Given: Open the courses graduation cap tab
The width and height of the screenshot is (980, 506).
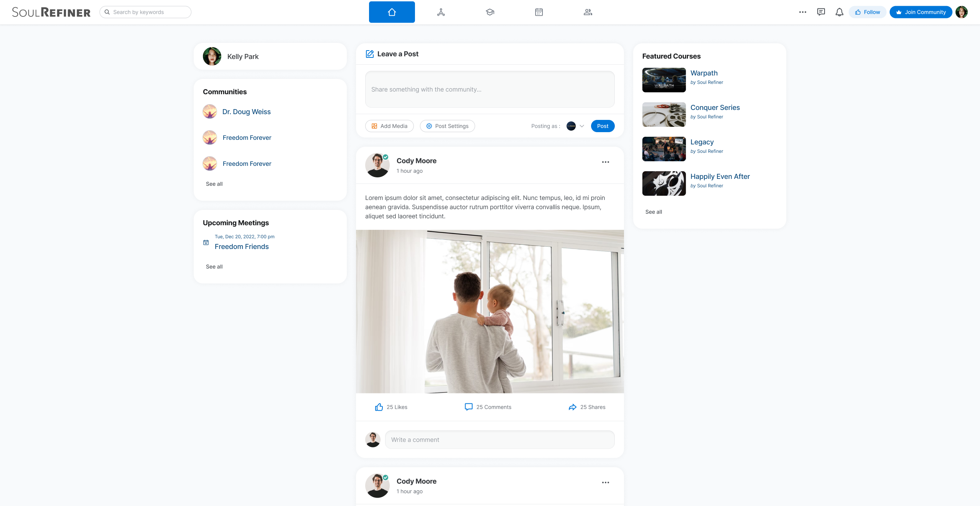Looking at the screenshot, I should click(x=490, y=12).
